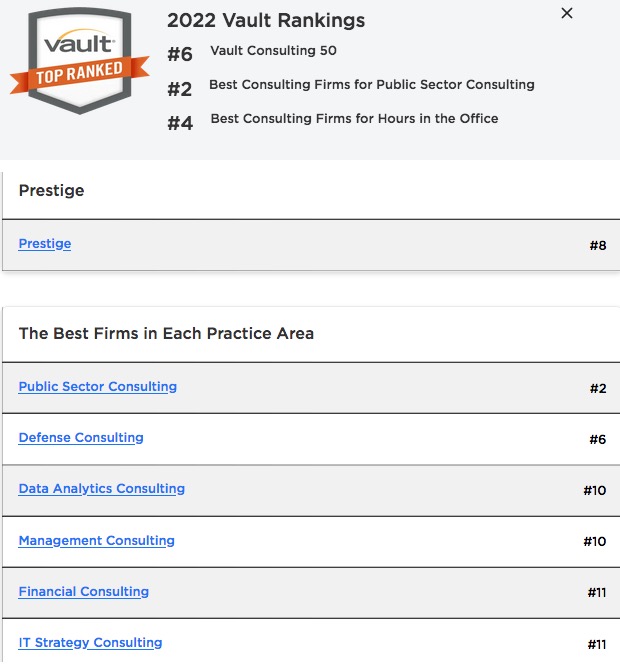Open the Financial Consulting link
Viewport: 620px width, 668px height.
click(x=84, y=592)
